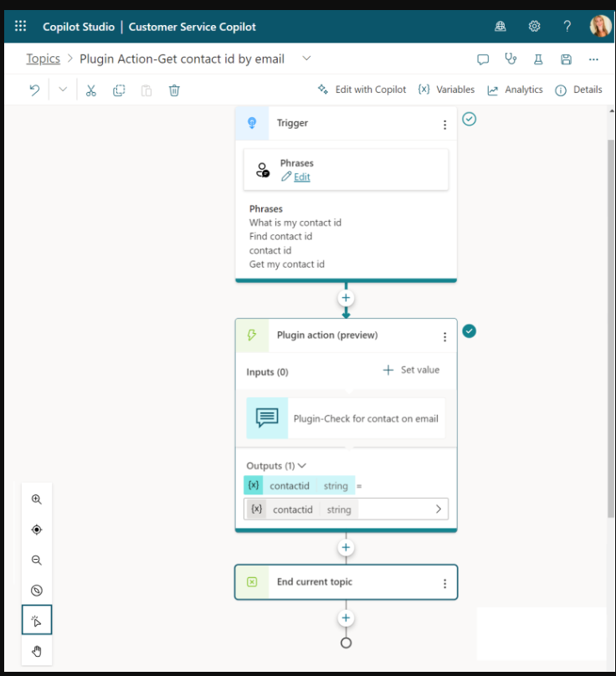The height and width of the screenshot is (676, 616).
Task: Click the Trigger node lightbulb icon
Action: tap(252, 123)
